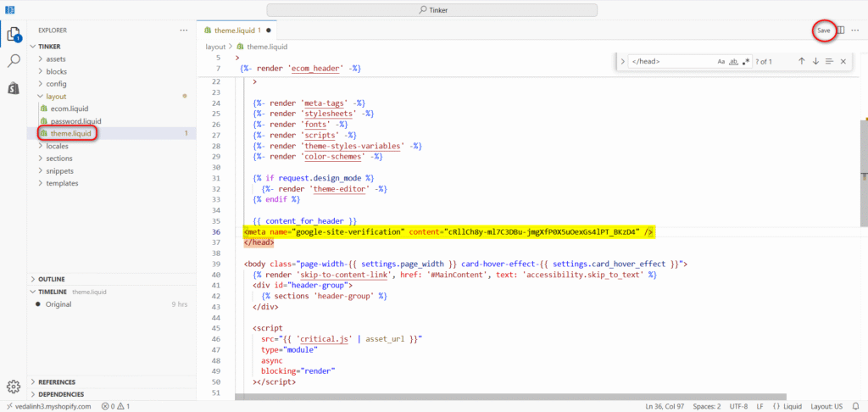This screenshot has height=412, width=868.
Task: Open the Shopify panel in activity bar
Action: pyautogui.click(x=14, y=87)
